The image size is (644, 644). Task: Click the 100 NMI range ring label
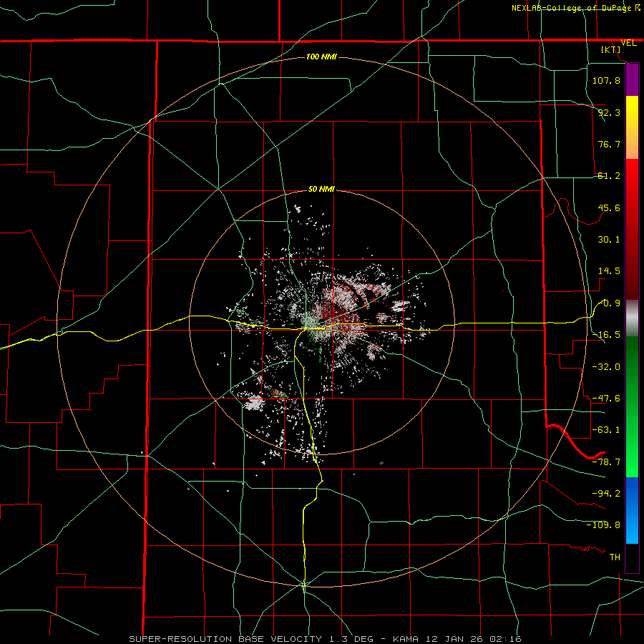tap(321, 57)
